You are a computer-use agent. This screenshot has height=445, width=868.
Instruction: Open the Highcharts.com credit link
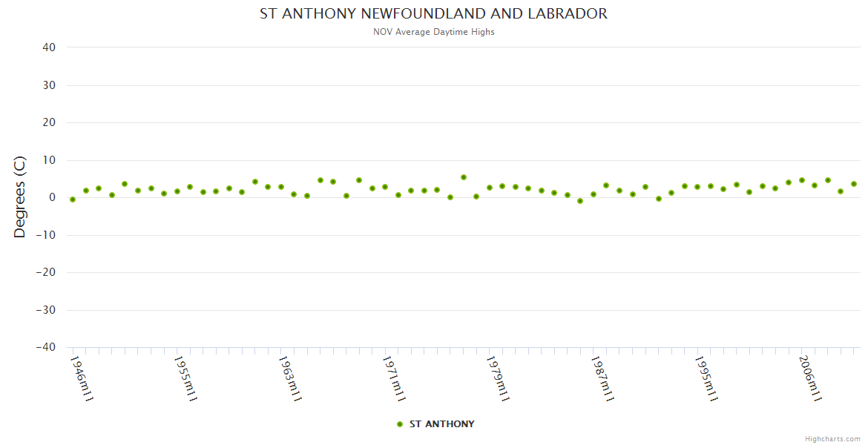click(832, 438)
